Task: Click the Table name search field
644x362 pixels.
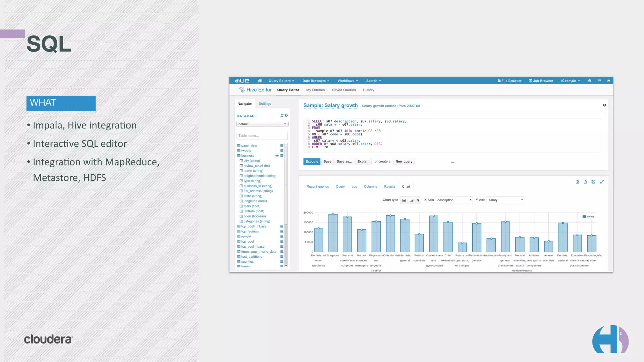Action: click(x=262, y=136)
